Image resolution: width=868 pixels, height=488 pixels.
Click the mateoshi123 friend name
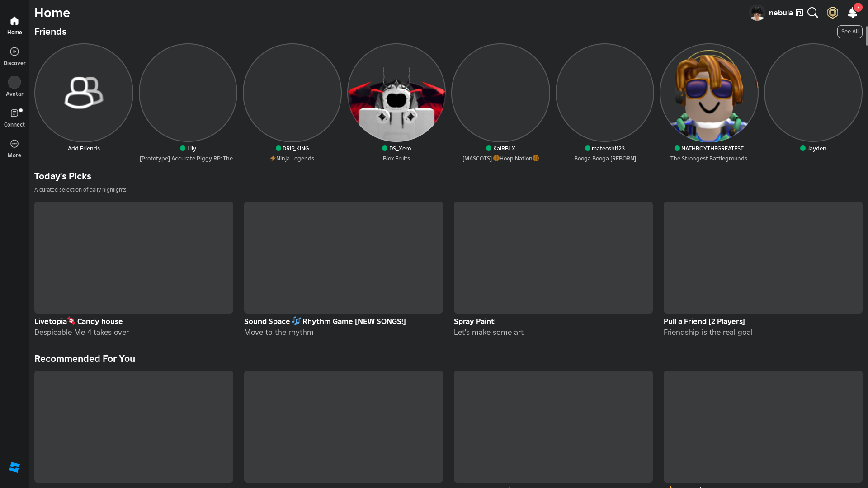[608, 149]
